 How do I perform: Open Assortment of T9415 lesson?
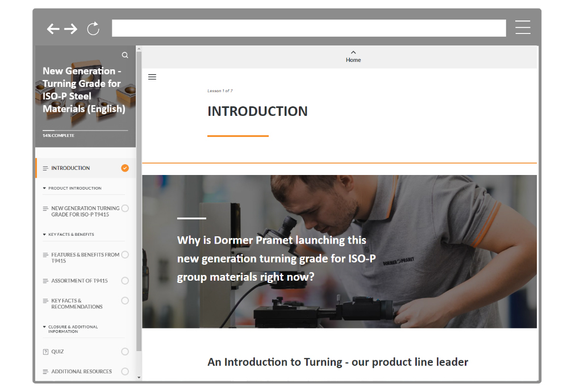pos(80,281)
